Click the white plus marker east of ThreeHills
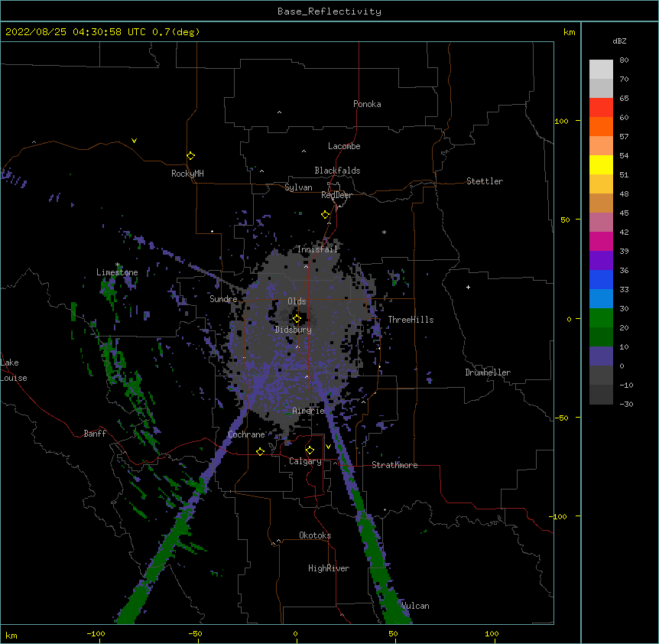Screen dimensions: 659x644 point(468,287)
